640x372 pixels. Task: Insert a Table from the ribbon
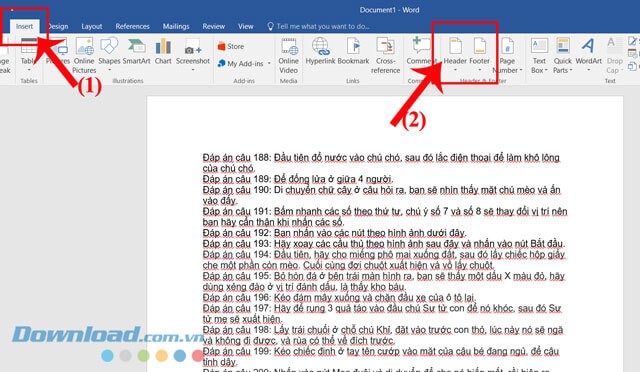[29, 54]
